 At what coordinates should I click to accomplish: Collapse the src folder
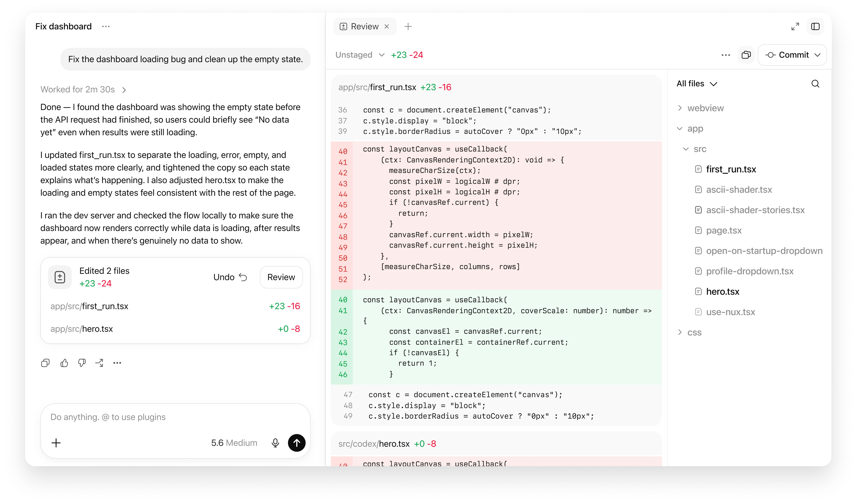tap(695, 149)
